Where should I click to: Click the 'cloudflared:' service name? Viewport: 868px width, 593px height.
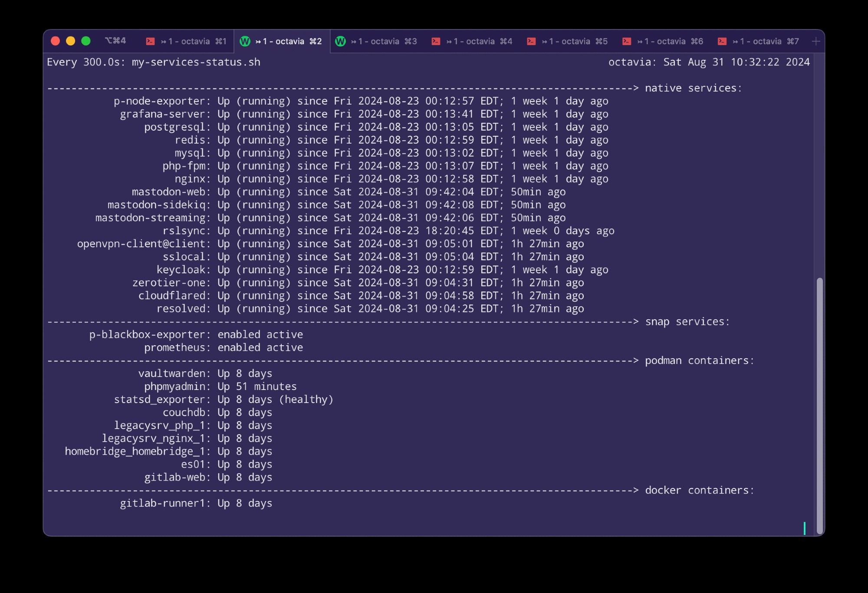pyautogui.click(x=174, y=296)
